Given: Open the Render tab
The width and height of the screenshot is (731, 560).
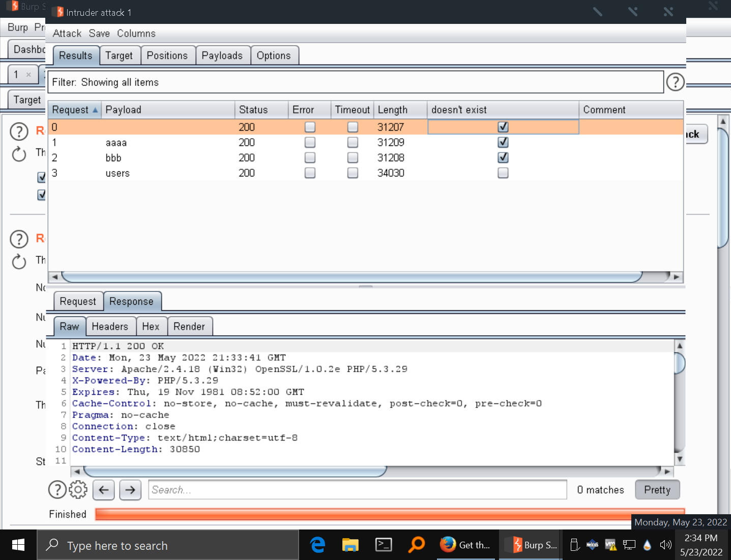Looking at the screenshot, I should click(x=189, y=327).
